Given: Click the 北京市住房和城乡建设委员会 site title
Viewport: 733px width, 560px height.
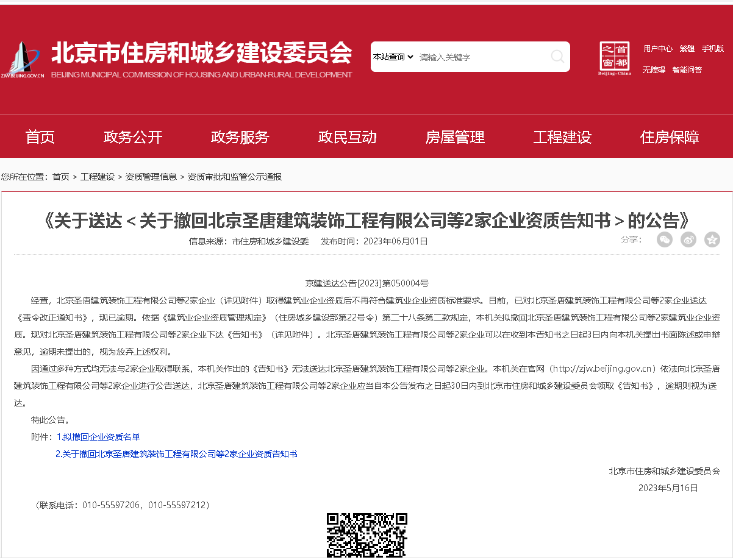Looking at the screenshot, I should [201, 53].
